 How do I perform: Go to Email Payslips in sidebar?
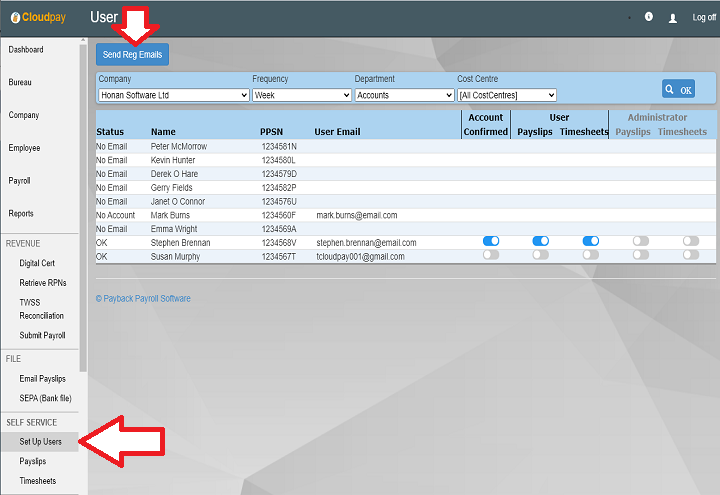point(42,379)
